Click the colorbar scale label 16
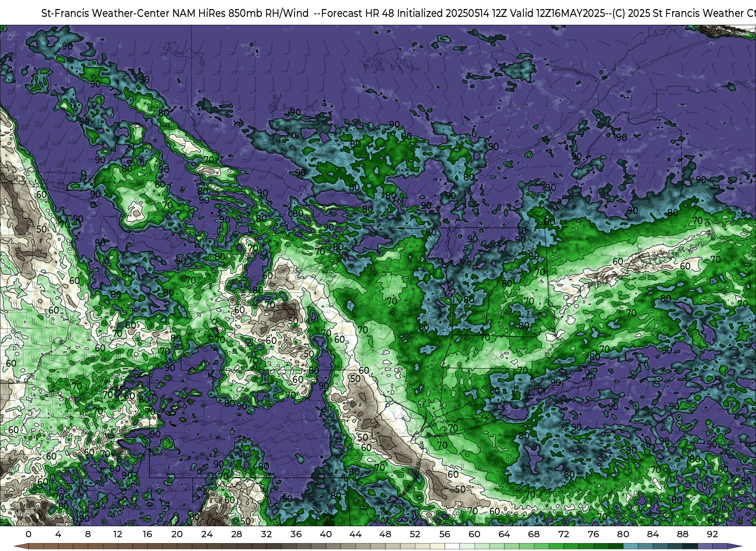Image resolution: width=756 pixels, height=551 pixels. pos(147,534)
